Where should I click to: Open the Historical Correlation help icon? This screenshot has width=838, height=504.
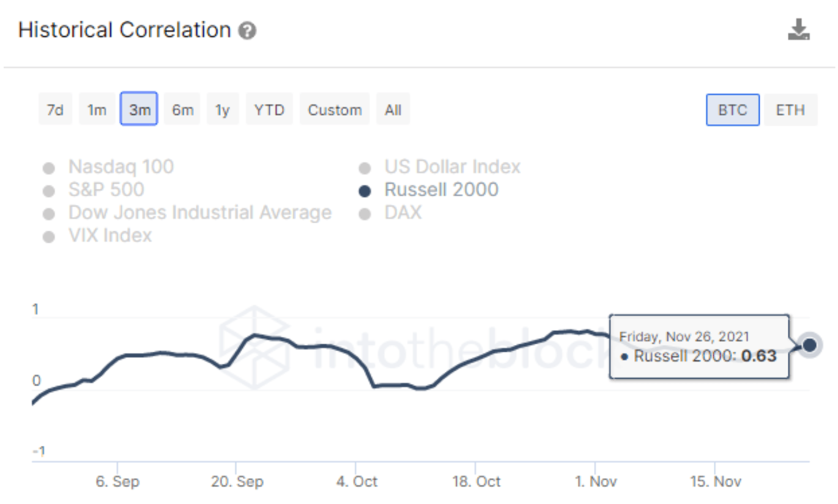coord(247,29)
